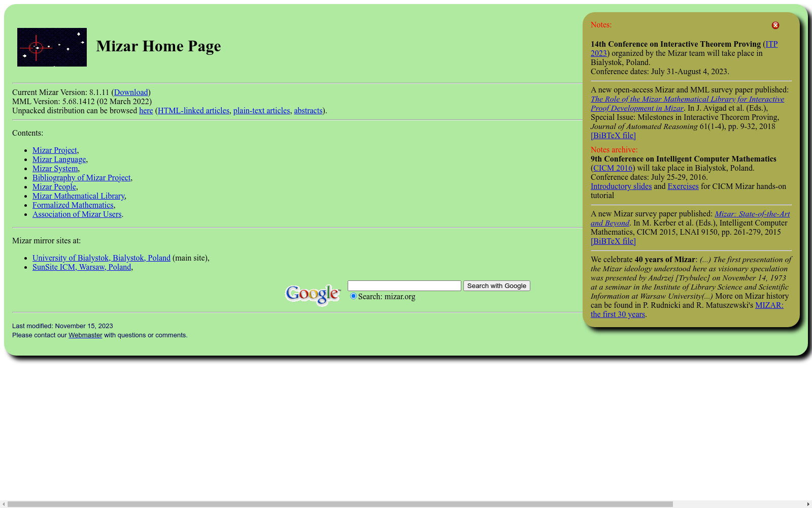Open the Download link for Mizar 8.1.11

coord(131,92)
